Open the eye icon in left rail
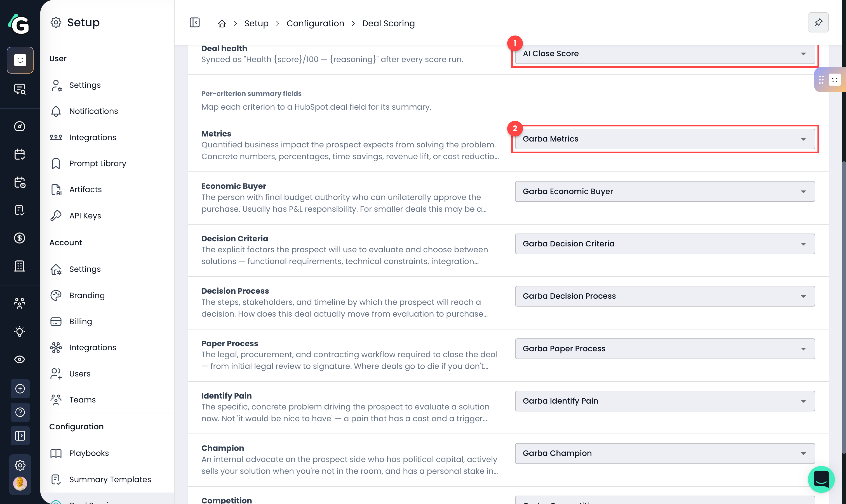This screenshot has height=504, width=846. pyautogui.click(x=20, y=359)
